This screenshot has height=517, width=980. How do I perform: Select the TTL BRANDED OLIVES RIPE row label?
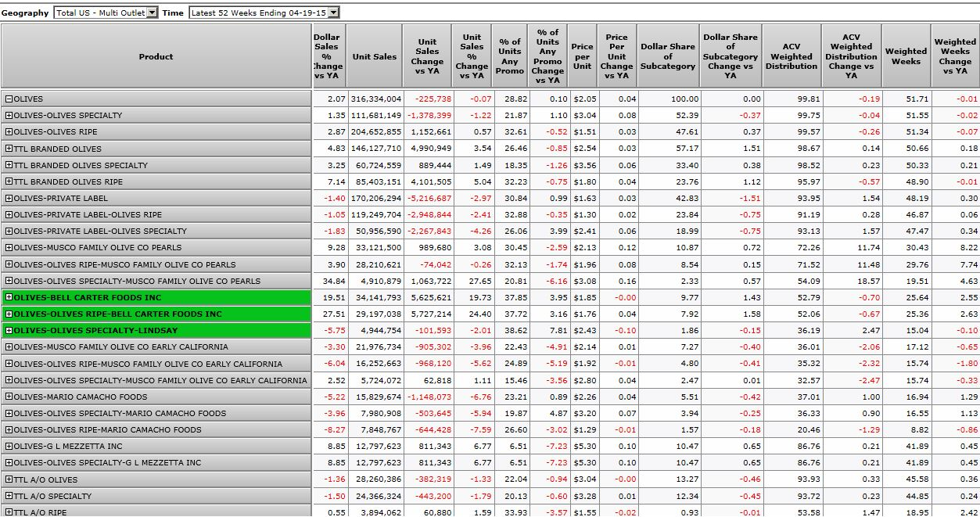coord(68,182)
